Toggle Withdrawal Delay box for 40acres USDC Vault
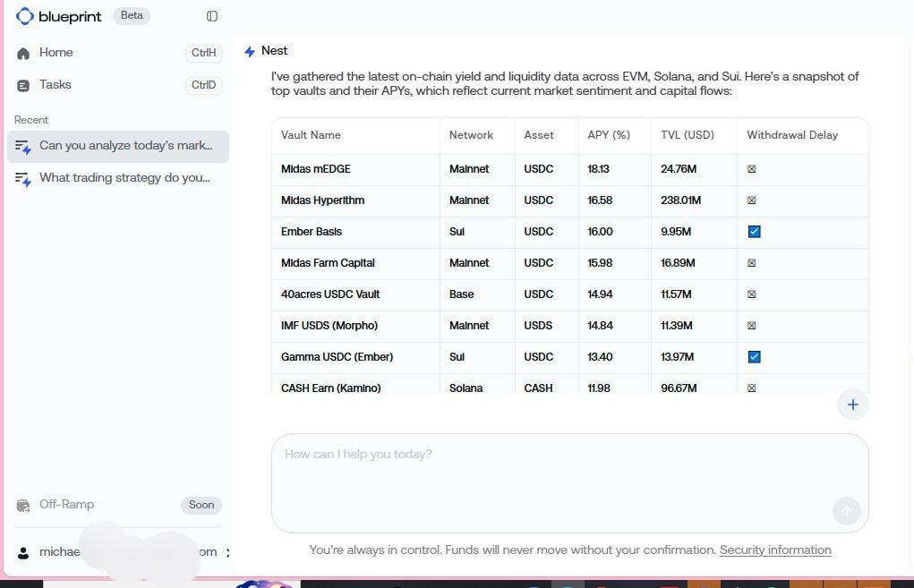The width and height of the screenshot is (914, 588). (x=751, y=294)
